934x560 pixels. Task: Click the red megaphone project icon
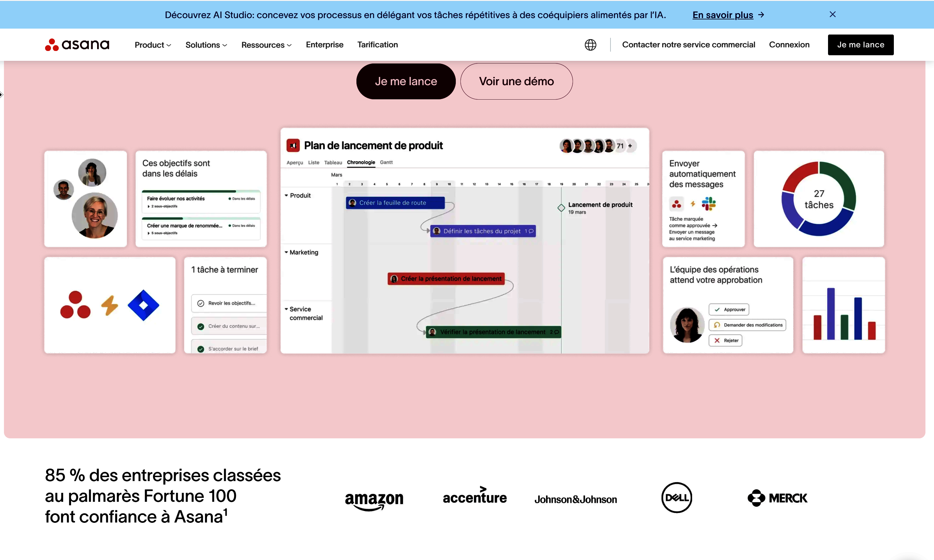coord(293,146)
